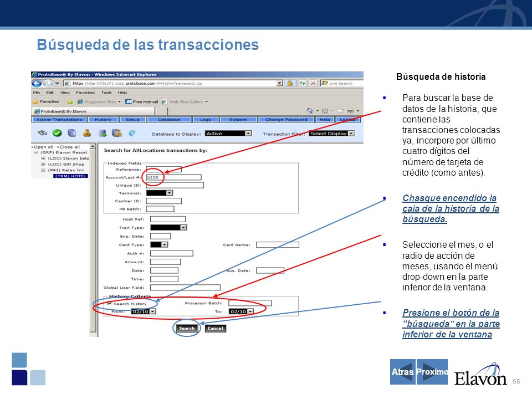Open Suggested Sites favorites item
The height and width of the screenshot is (399, 532).
pos(99,101)
